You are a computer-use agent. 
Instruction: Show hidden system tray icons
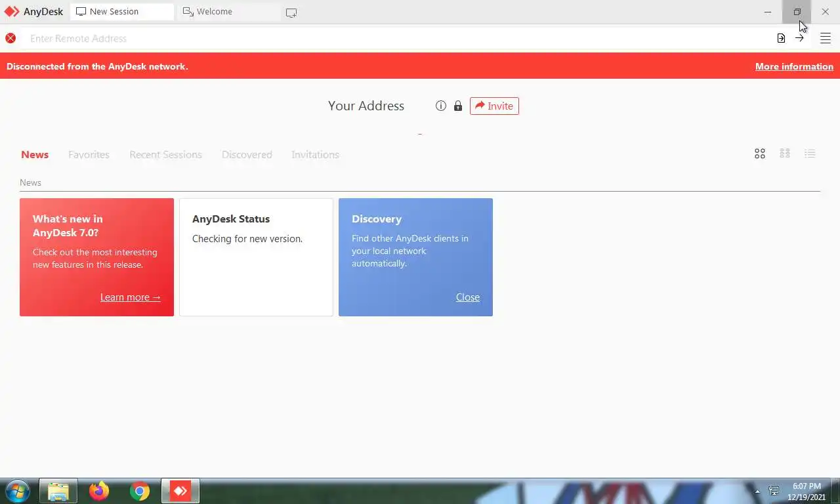click(757, 491)
